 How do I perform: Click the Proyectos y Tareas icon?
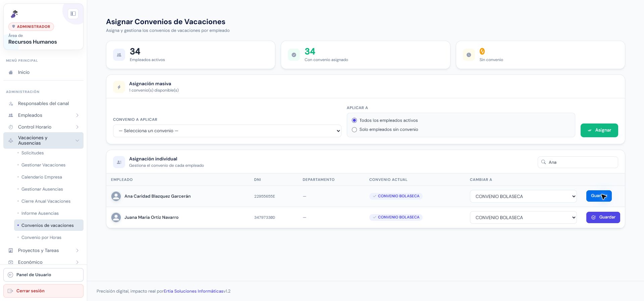coord(11,251)
